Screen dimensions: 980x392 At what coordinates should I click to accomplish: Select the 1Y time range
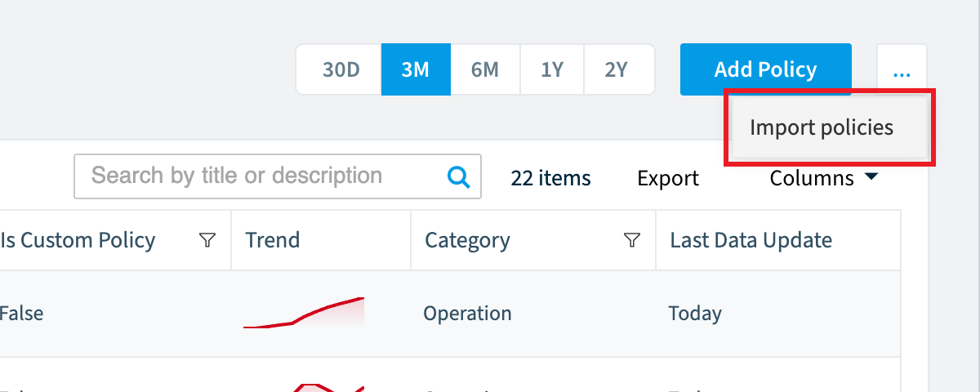[x=552, y=69]
